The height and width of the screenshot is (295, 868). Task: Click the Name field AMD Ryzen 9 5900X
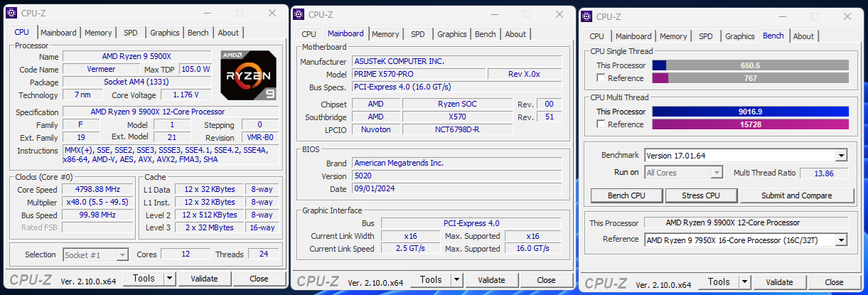pos(137,56)
